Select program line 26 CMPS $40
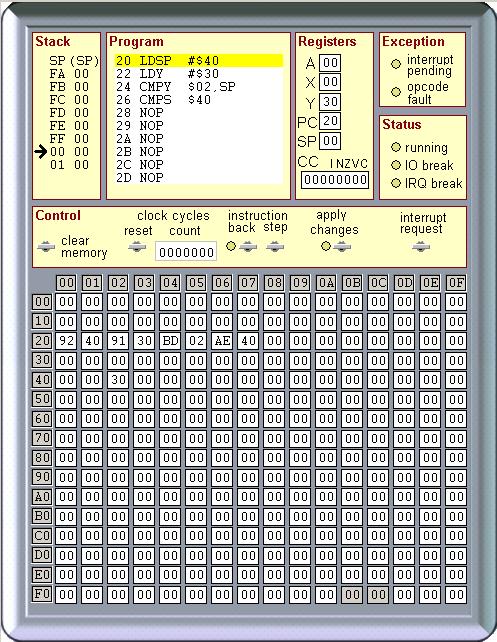 click(199, 100)
